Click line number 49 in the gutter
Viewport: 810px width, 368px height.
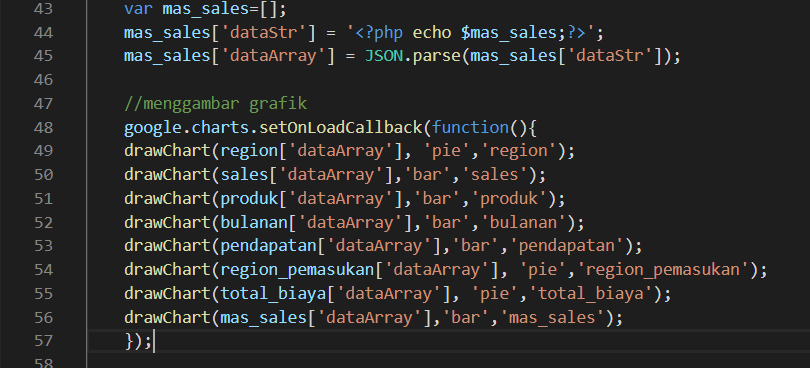pyautogui.click(x=43, y=150)
